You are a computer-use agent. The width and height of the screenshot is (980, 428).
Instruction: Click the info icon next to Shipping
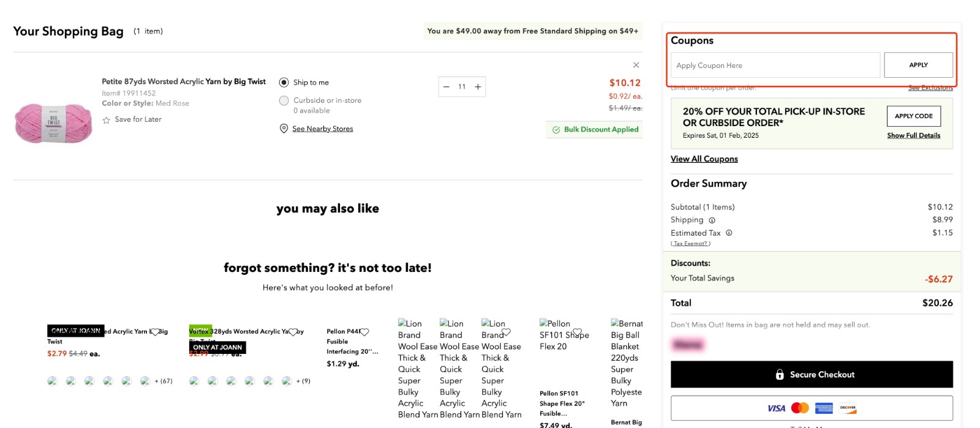[x=712, y=220]
